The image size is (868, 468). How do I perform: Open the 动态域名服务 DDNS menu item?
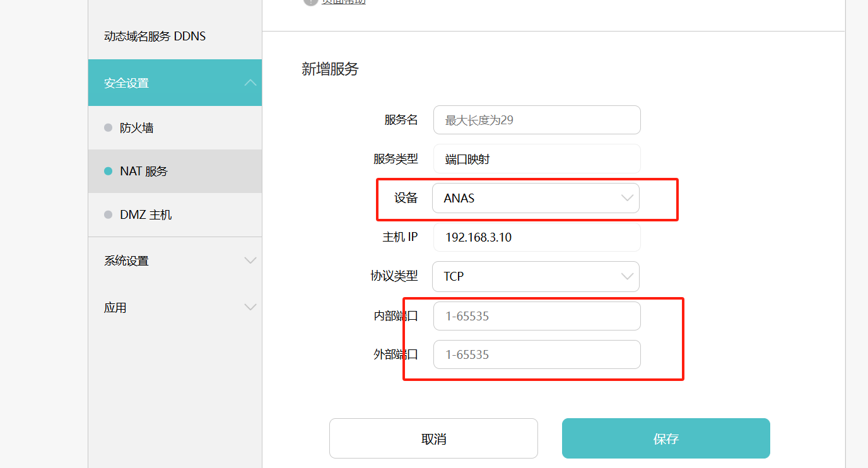click(x=155, y=37)
